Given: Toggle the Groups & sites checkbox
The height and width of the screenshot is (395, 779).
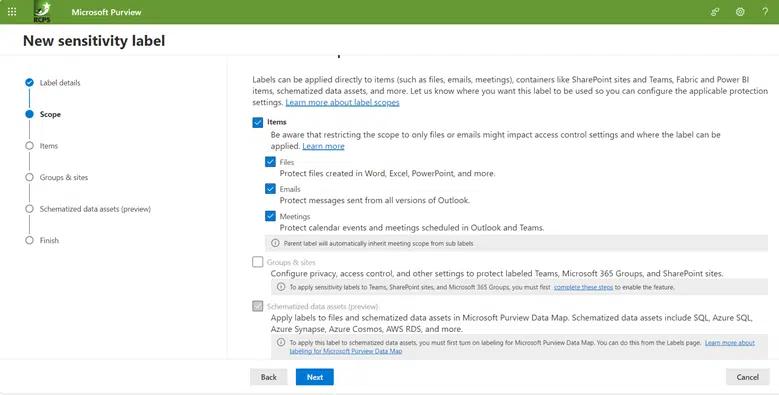Looking at the screenshot, I should (257, 262).
